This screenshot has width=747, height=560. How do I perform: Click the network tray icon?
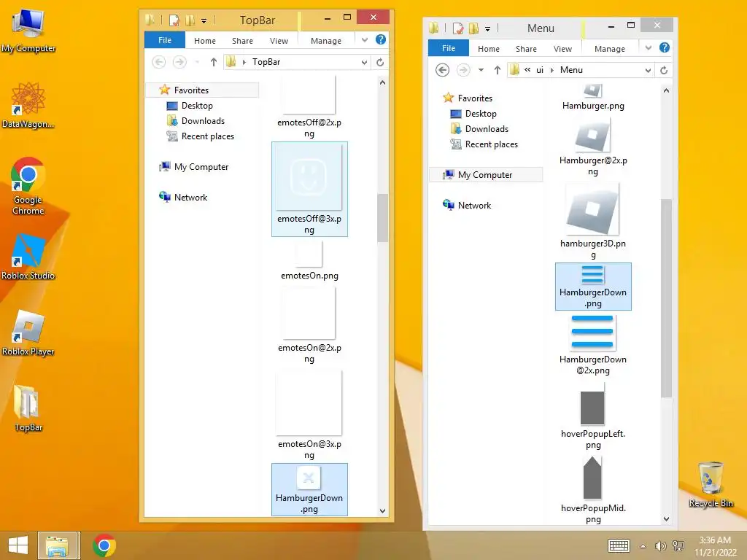[x=678, y=545]
